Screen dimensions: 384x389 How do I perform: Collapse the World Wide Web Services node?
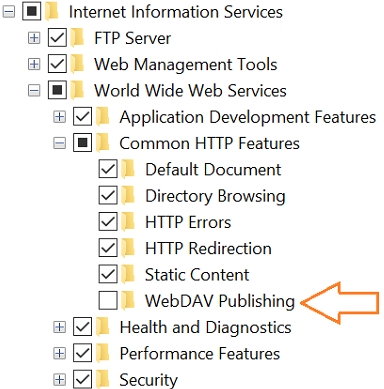pyautogui.click(x=34, y=90)
